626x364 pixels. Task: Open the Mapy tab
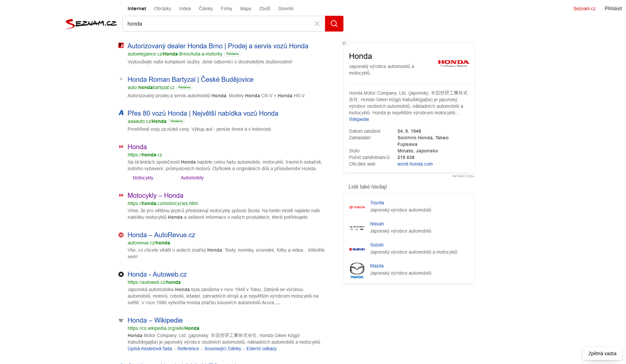pos(246,9)
